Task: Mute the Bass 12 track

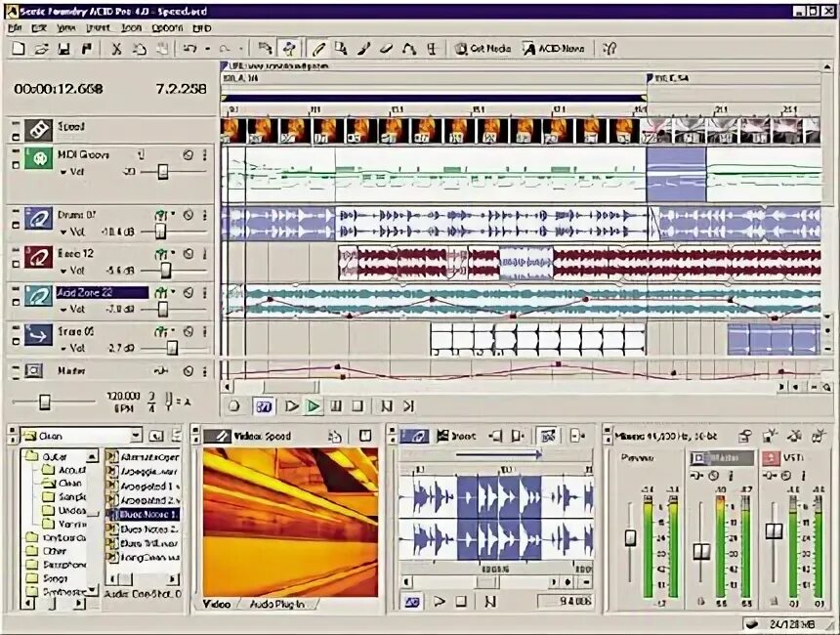Action: pyautogui.click(x=189, y=254)
